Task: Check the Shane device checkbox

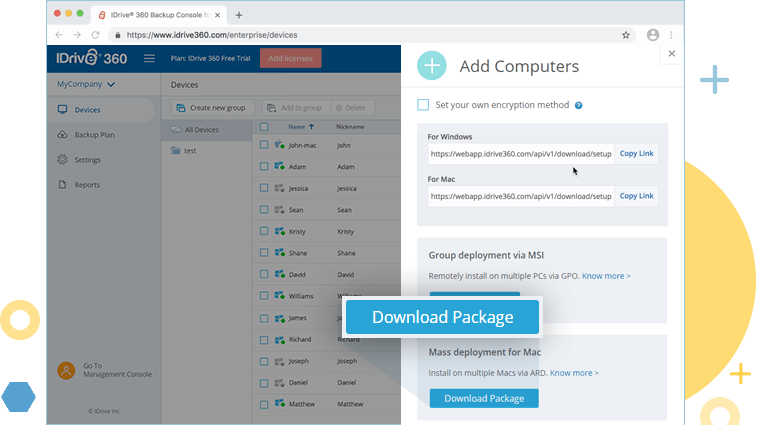Action: click(264, 252)
